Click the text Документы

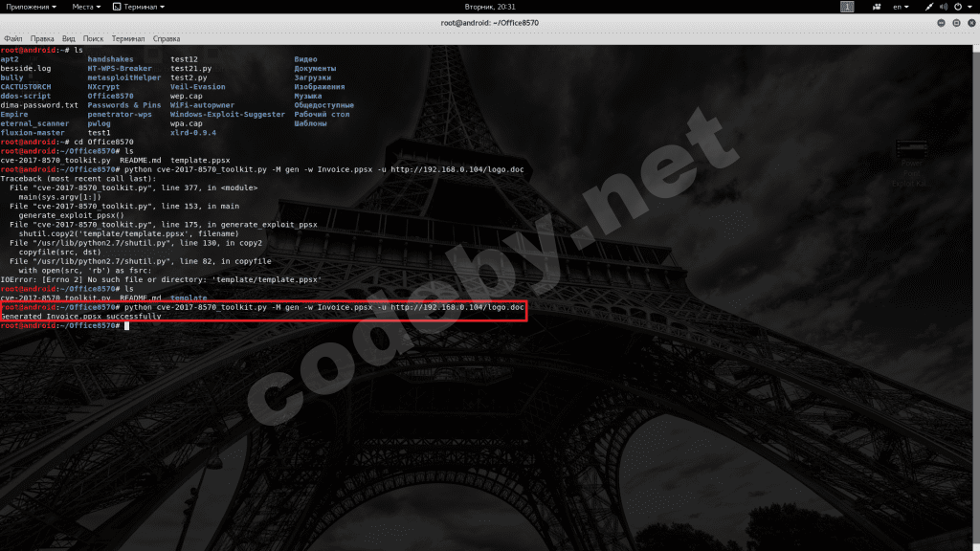point(315,69)
